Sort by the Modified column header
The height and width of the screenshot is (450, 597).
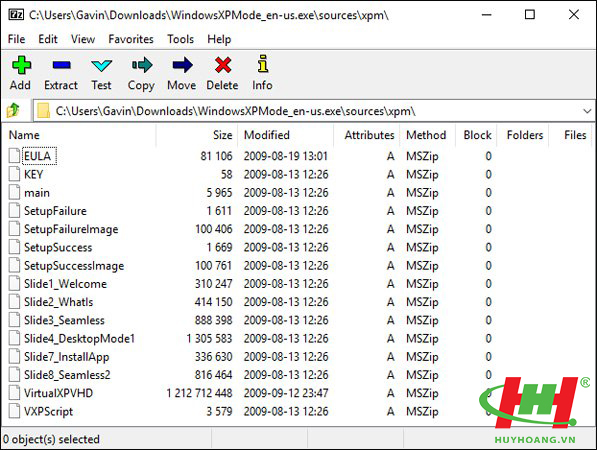286,135
